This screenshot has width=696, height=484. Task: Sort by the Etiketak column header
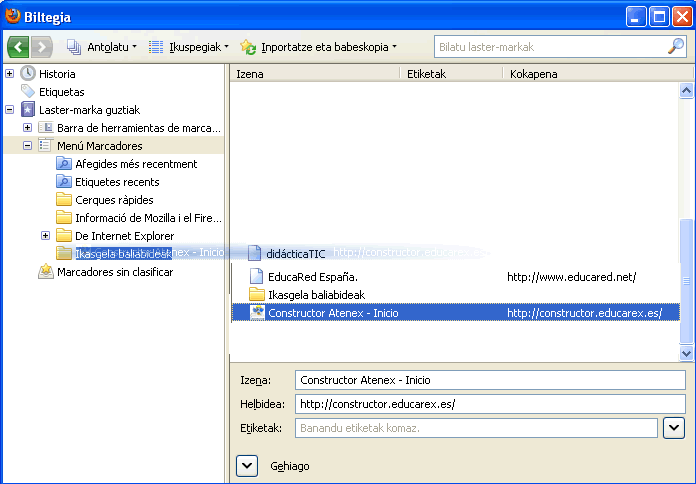click(x=451, y=74)
